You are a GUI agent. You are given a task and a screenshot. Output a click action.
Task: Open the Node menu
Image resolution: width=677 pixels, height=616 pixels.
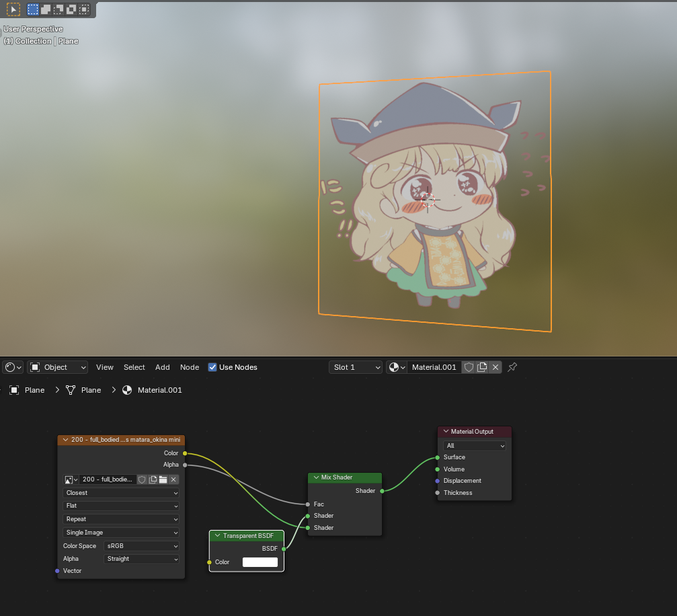190,367
